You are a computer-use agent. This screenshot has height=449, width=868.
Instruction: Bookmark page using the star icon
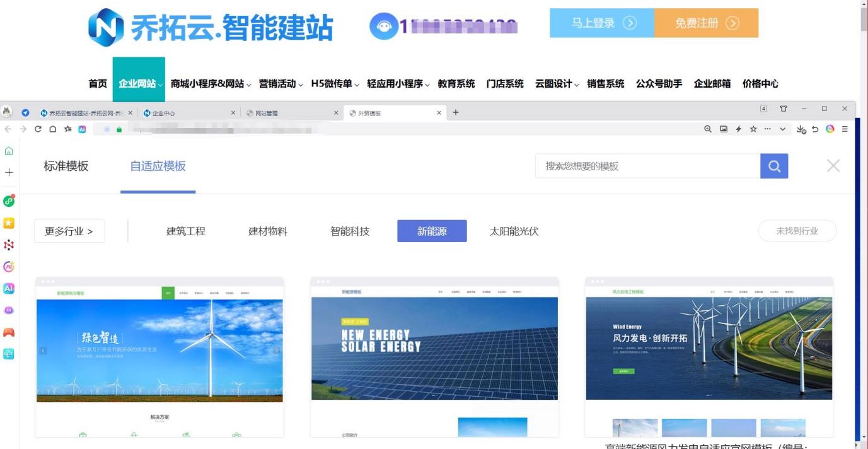click(753, 129)
